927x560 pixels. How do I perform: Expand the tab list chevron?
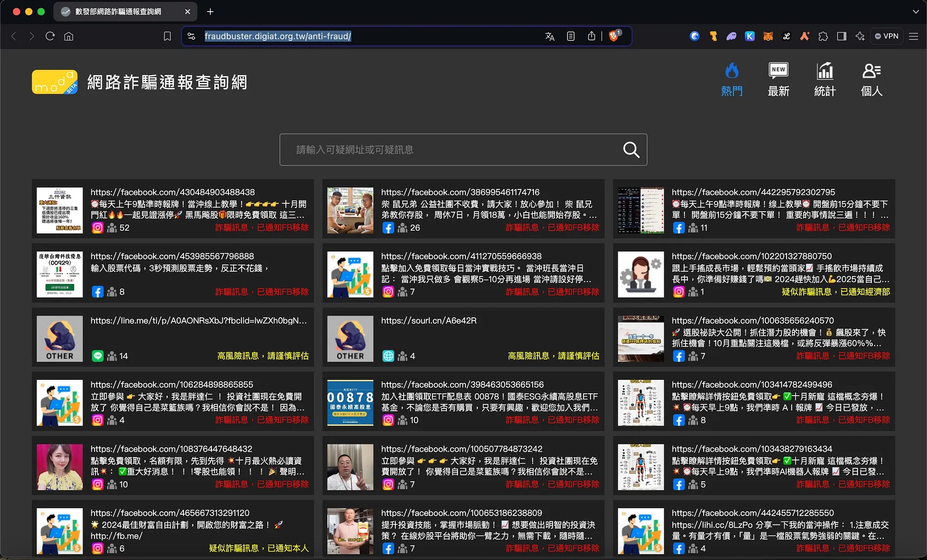tap(915, 12)
